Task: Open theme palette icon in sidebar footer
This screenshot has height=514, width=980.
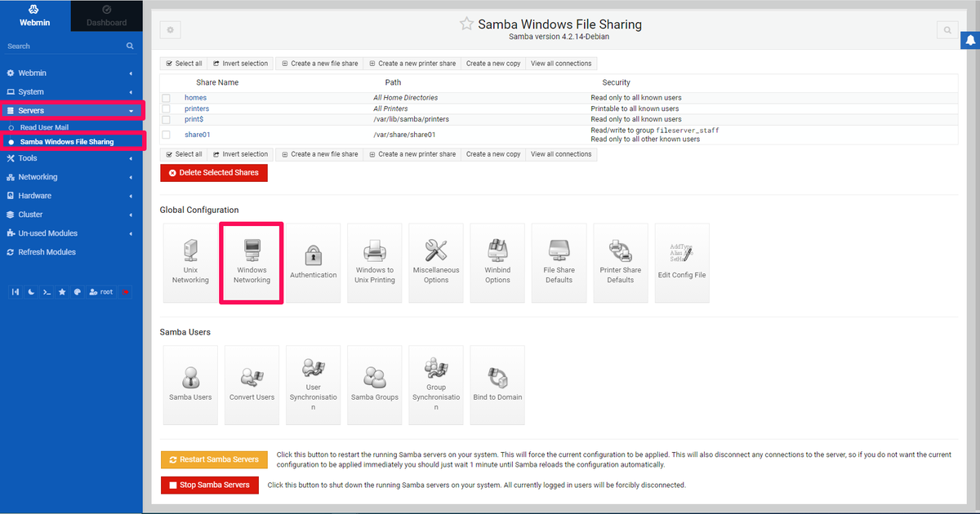Action: [78, 291]
